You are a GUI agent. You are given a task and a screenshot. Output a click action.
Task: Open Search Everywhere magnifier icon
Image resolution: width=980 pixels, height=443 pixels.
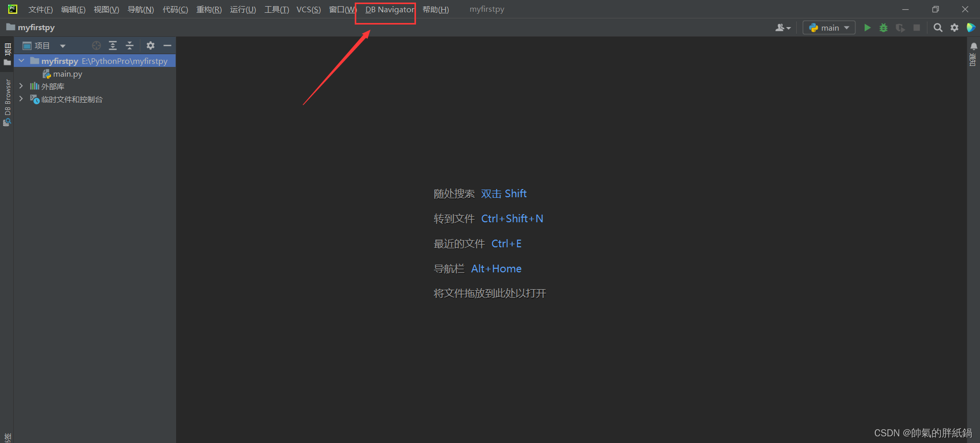click(938, 28)
